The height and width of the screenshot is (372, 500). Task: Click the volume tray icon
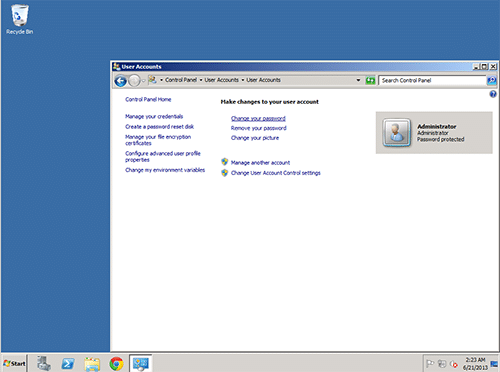point(454,364)
